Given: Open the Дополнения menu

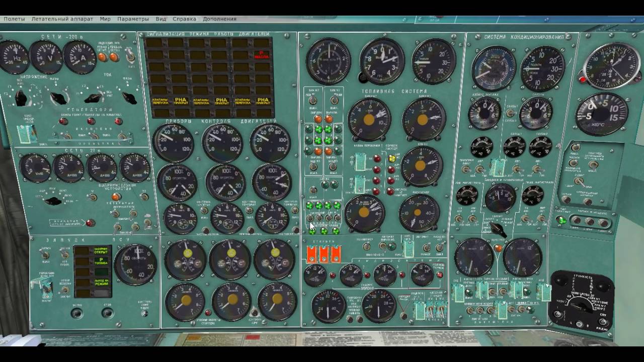Looking at the screenshot, I should tap(219, 19).
